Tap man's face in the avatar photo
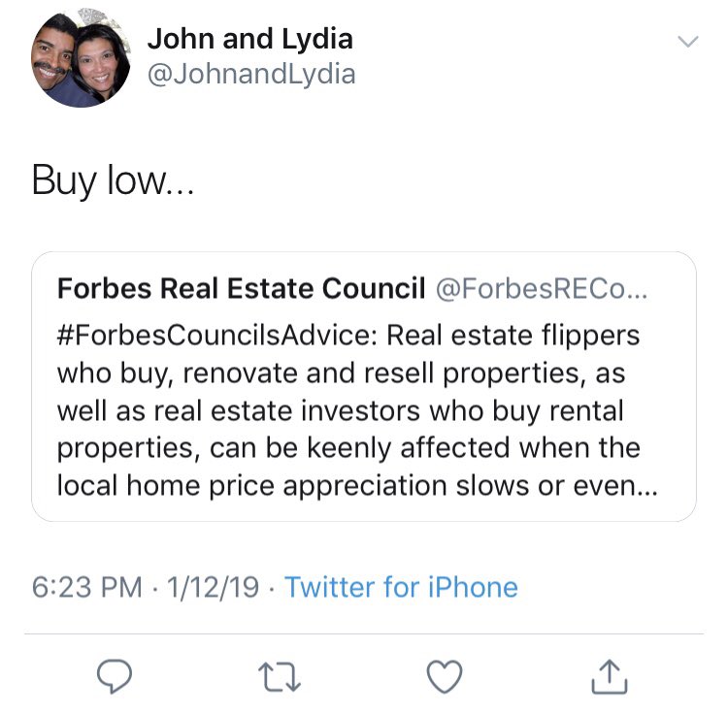Viewport: 728px width, 713px height. point(52,58)
